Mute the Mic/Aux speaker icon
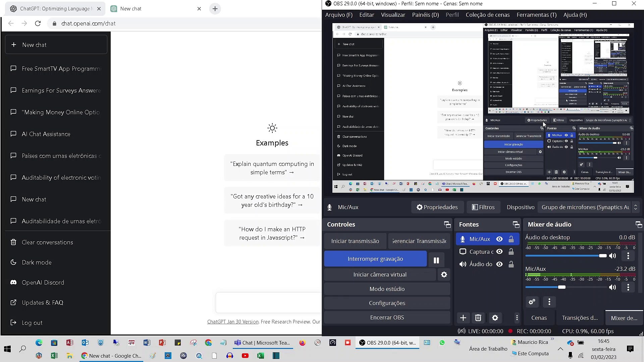The width and height of the screenshot is (644, 362). point(612,287)
